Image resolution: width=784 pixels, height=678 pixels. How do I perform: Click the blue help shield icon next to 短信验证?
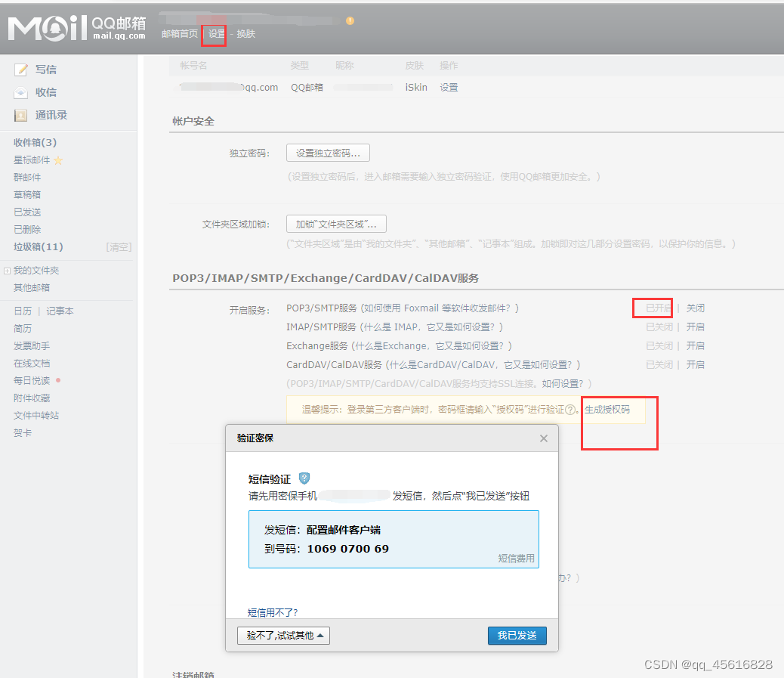(x=304, y=478)
